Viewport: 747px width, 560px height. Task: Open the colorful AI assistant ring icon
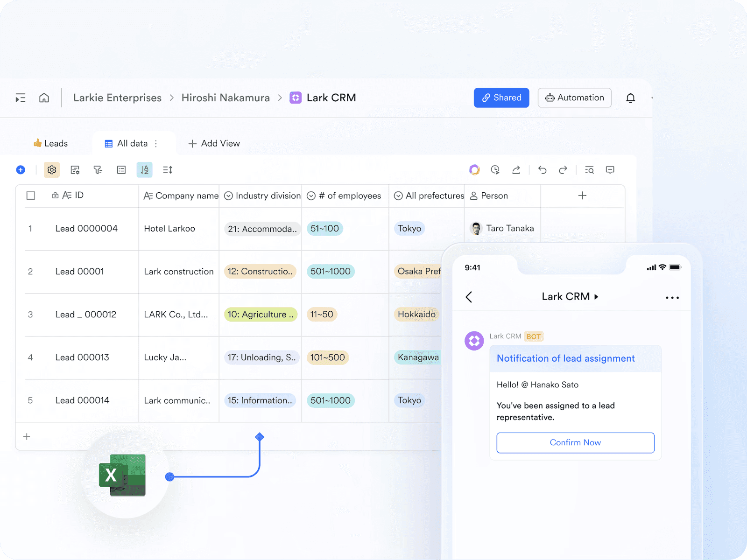pos(474,170)
